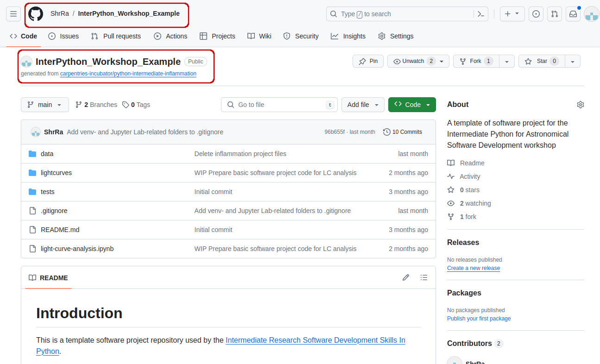Click the Unwatch button
The width and height of the screenshot is (600, 364).
tap(418, 61)
